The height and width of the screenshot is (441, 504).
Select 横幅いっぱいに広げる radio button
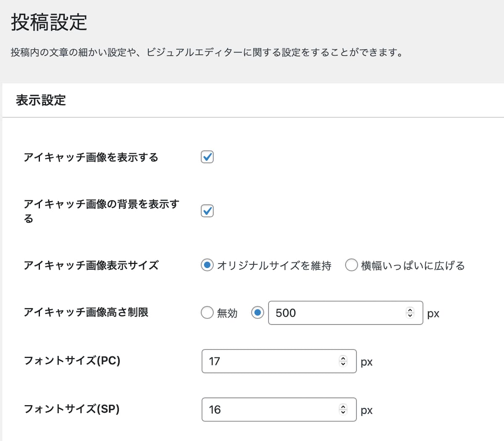click(x=351, y=265)
